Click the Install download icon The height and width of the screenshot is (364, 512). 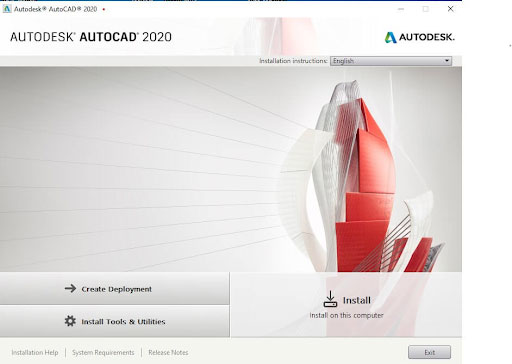330,299
